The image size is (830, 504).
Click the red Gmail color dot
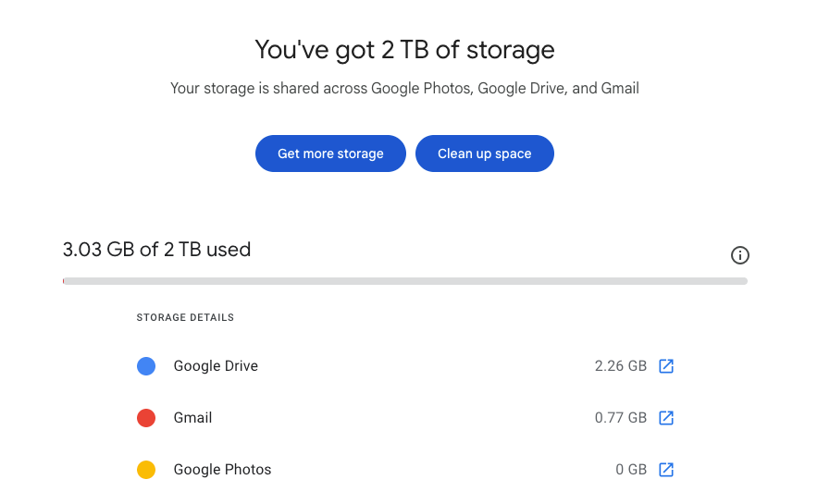tap(146, 418)
